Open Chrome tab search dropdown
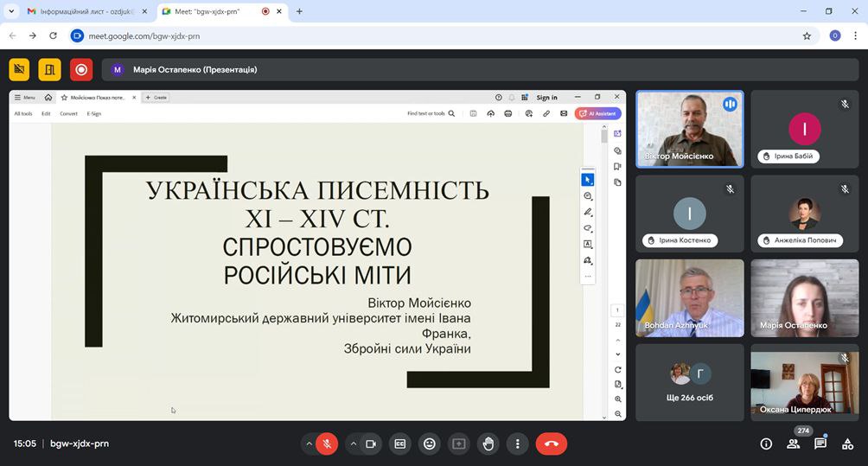868x466 pixels. coord(12,11)
